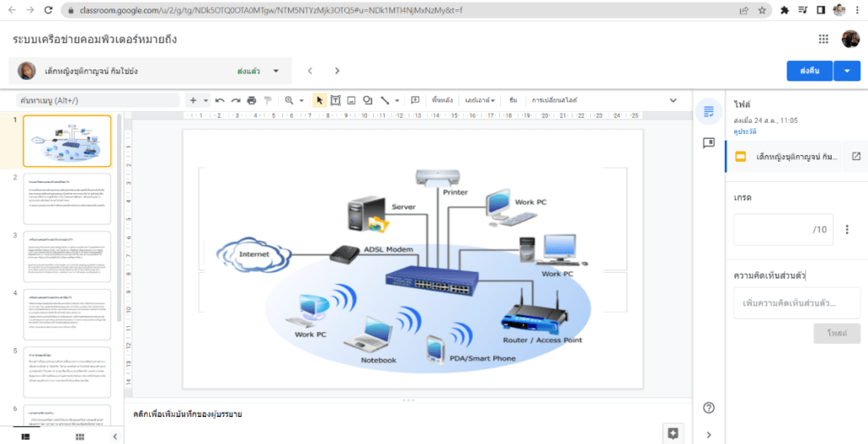Select the shape tool icon
This screenshot has width=868, height=444.
pyautogui.click(x=367, y=100)
